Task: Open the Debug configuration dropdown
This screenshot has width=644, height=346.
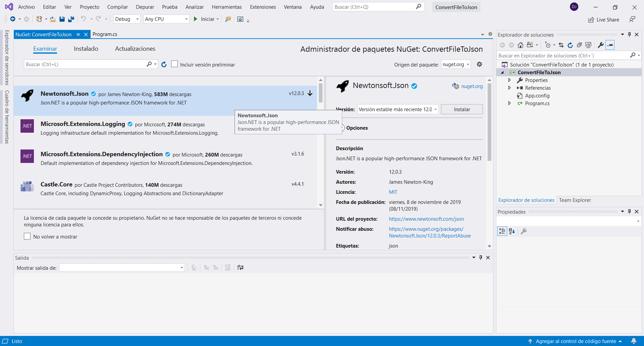Action: pyautogui.click(x=127, y=19)
